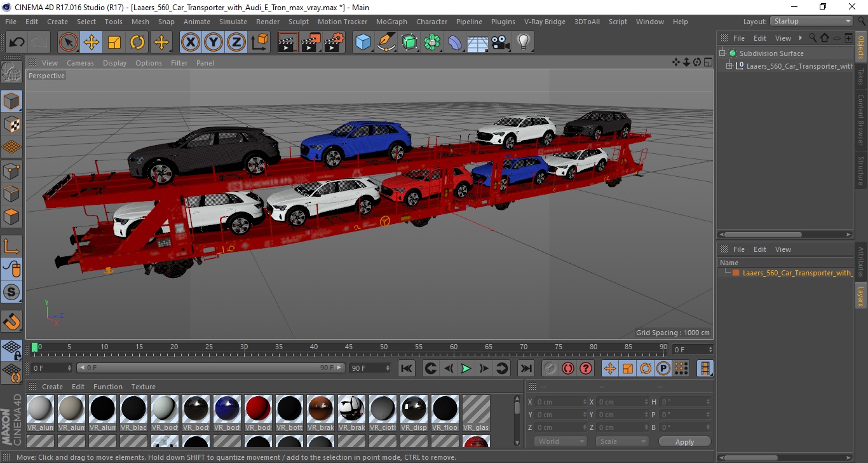
Task: Expand the Laaers_560_Car_Transporter child object
Action: 730,66
